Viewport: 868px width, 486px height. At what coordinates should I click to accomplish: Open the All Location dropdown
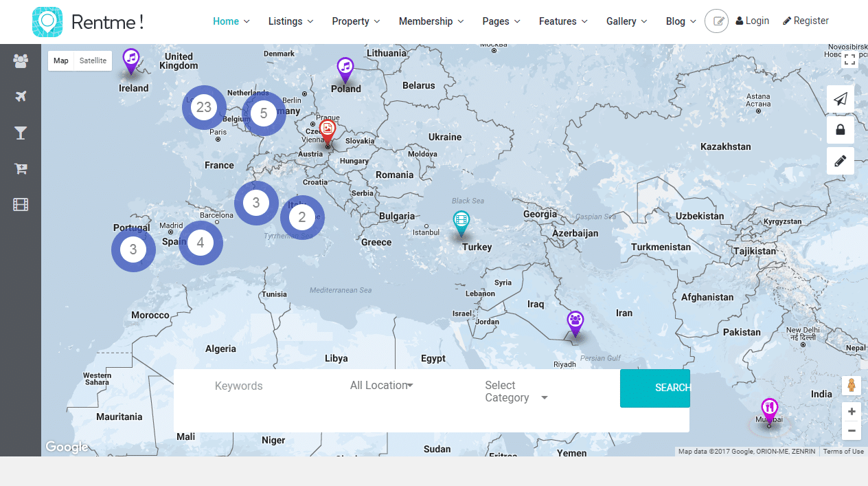382,386
